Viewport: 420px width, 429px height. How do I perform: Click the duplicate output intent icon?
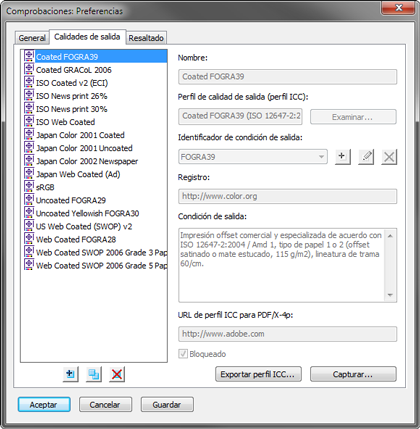pyautogui.click(x=94, y=374)
